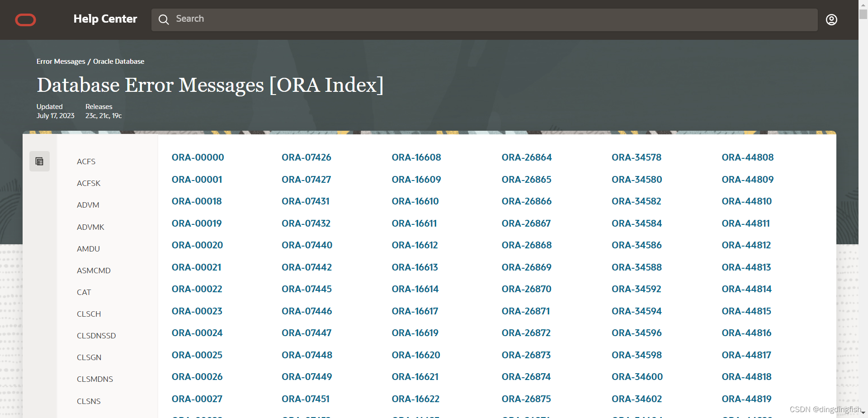Open the ORA-16612 error link
The width and height of the screenshot is (868, 418).
[x=415, y=245]
